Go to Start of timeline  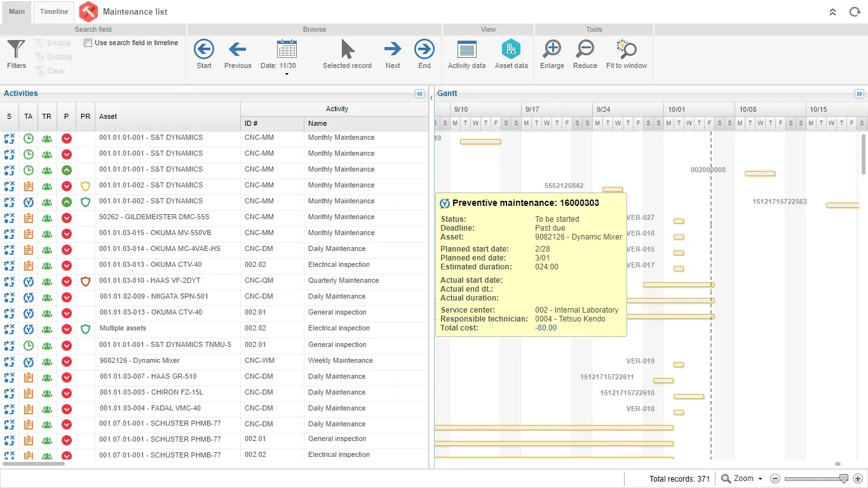coord(204,54)
